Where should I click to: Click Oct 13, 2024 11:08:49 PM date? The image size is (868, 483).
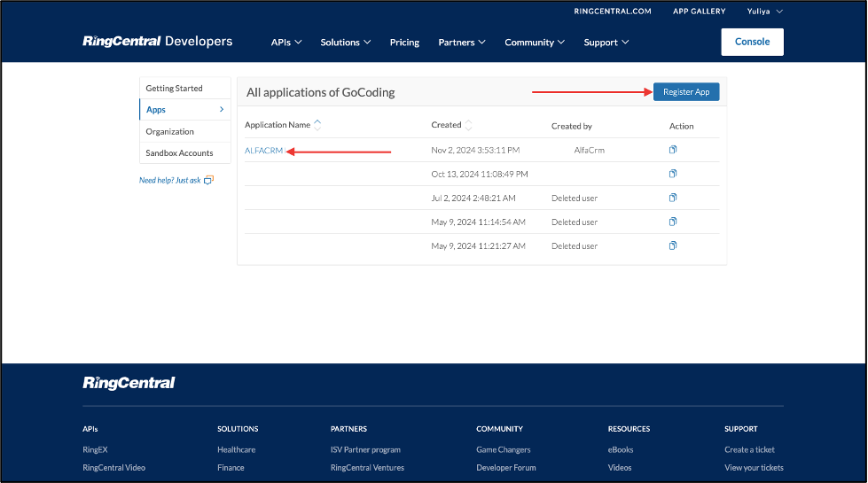click(480, 175)
